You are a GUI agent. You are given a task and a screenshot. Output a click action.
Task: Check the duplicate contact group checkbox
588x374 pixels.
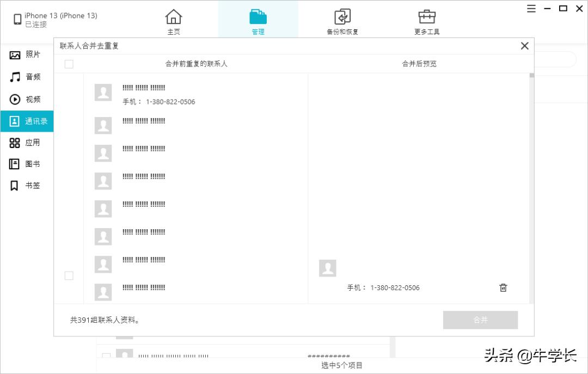pos(69,275)
